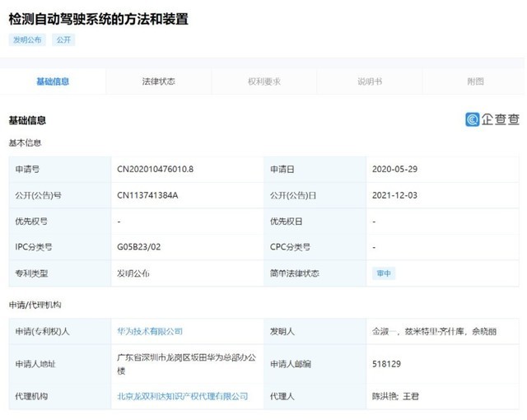The height and width of the screenshot is (420, 527).
Task: Select IPC code G05B23/02
Action: 139,247
